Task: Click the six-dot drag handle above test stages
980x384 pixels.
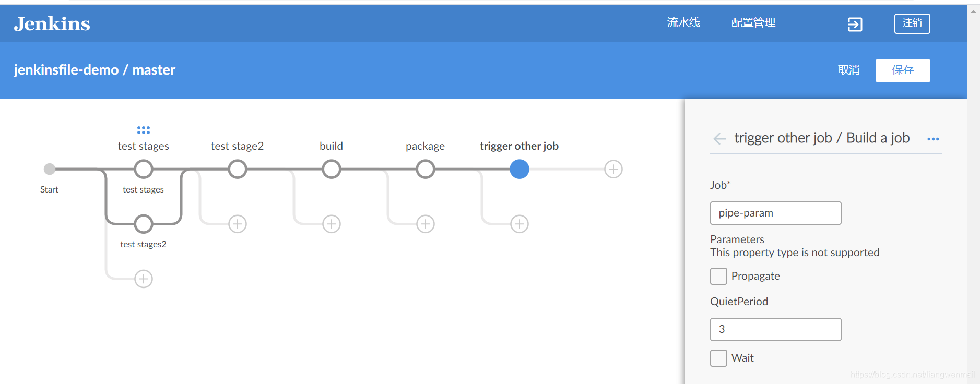Action: click(x=144, y=130)
